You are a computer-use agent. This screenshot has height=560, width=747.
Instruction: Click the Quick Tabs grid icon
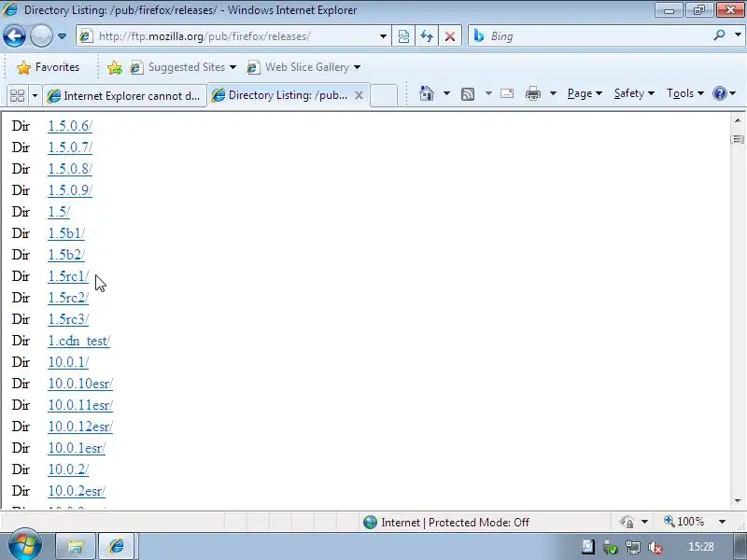pos(17,96)
